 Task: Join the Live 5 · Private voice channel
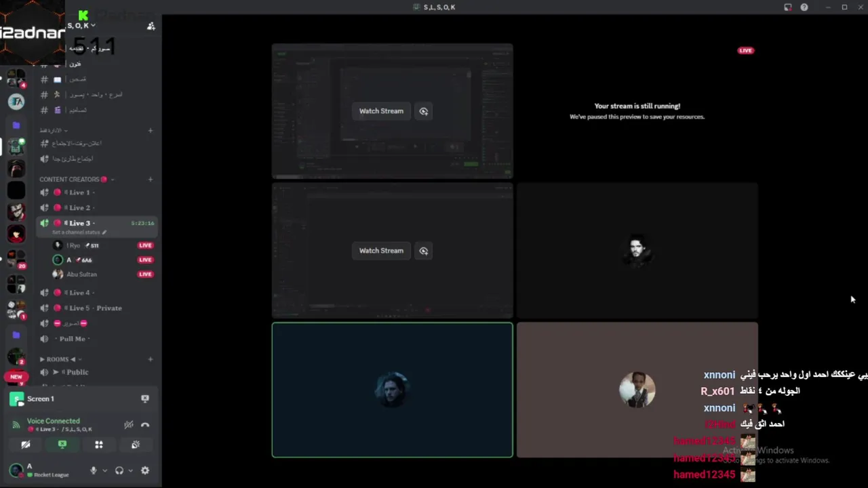[97, 308]
